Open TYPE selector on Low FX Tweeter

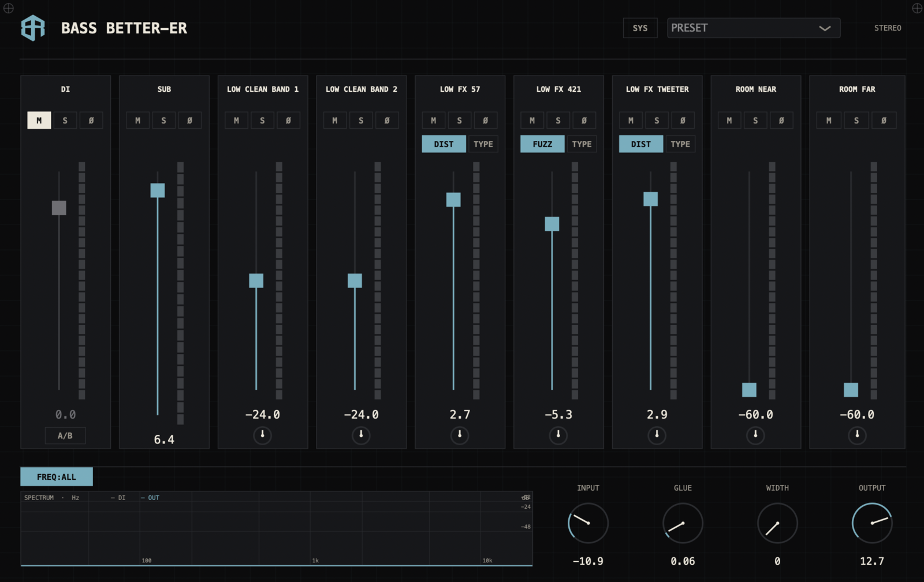tap(680, 144)
